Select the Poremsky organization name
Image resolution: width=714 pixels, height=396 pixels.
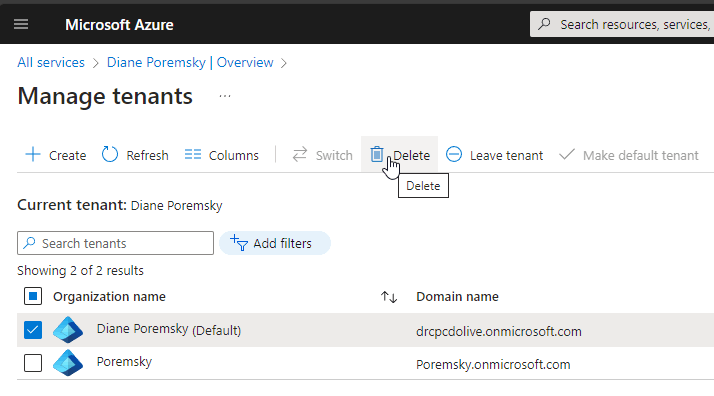[124, 362]
